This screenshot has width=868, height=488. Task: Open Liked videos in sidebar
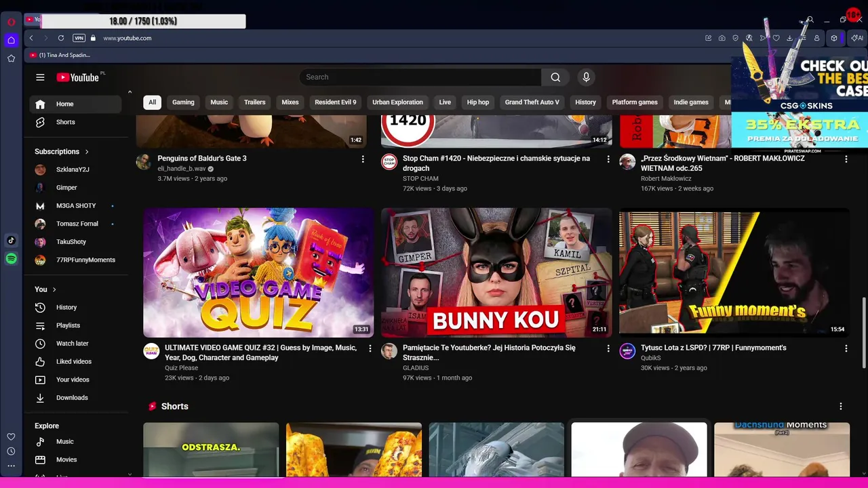click(75, 362)
